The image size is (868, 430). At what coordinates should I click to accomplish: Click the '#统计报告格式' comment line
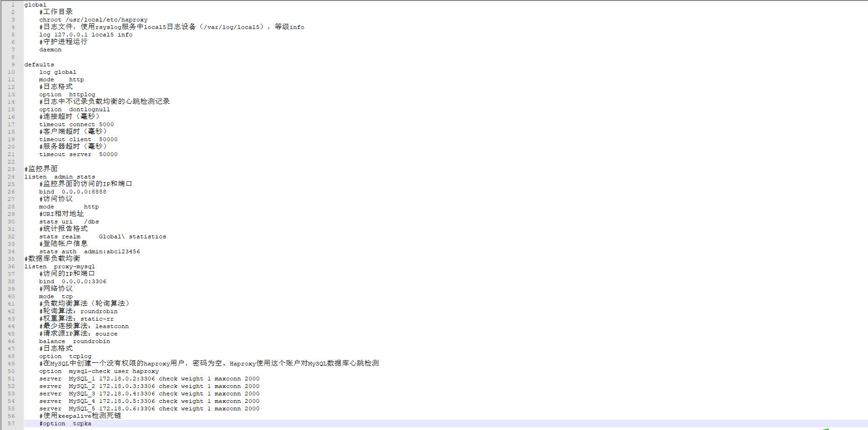point(64,229)
